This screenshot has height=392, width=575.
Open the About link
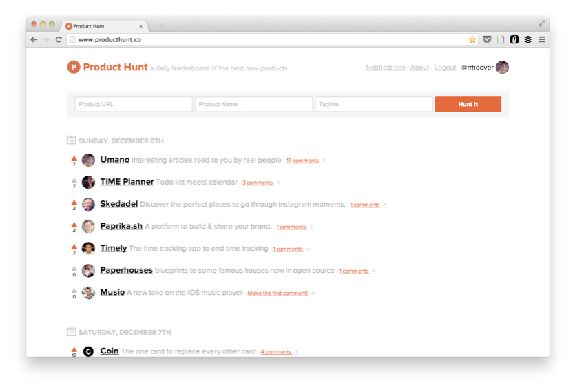pos(419,68)
